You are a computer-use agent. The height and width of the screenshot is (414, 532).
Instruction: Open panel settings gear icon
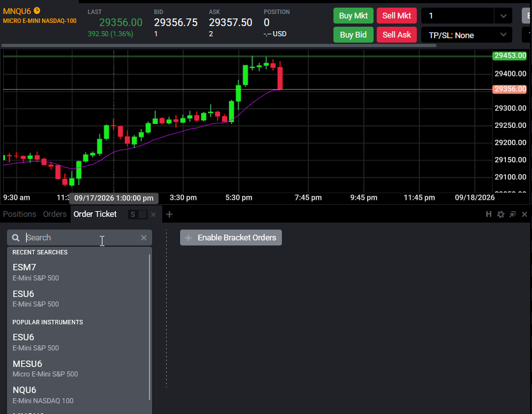500,214
